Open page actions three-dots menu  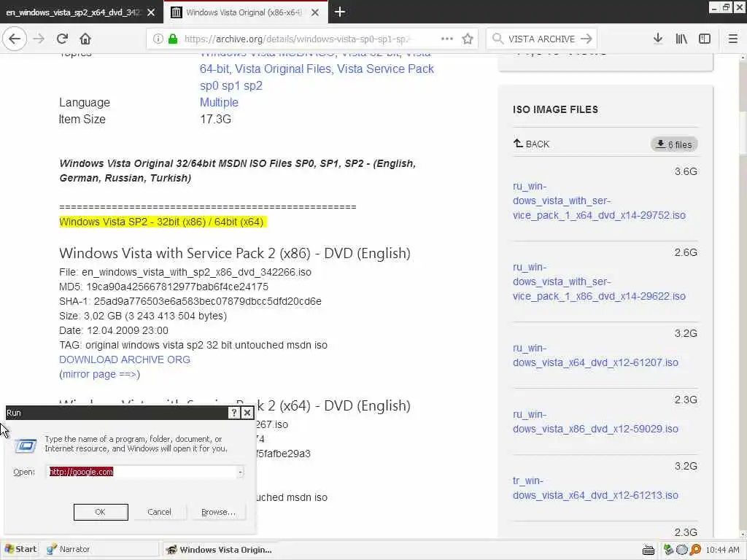pos(447,39)
